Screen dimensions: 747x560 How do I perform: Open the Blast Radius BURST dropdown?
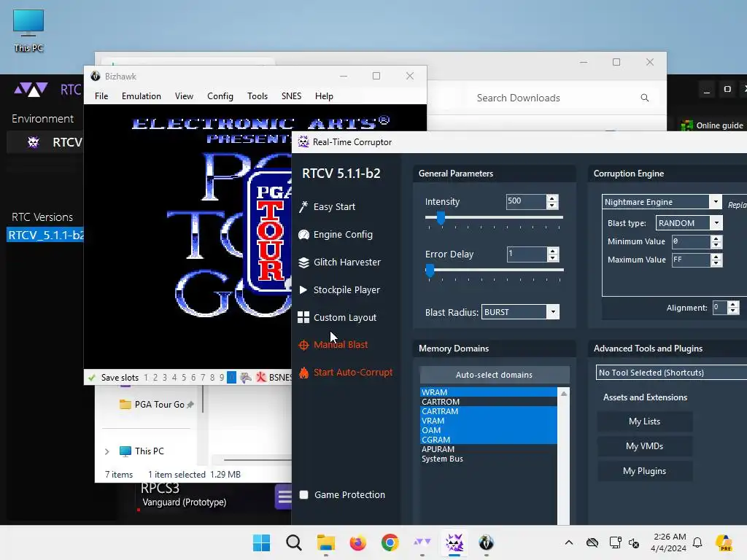click(x=553, y=312)
